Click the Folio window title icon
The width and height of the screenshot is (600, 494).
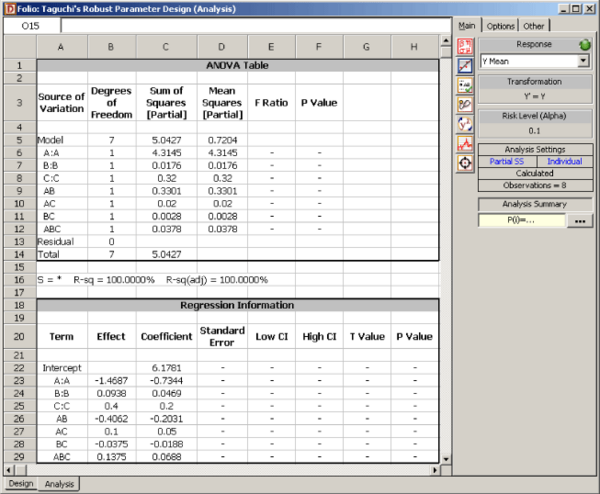[10, 9]
